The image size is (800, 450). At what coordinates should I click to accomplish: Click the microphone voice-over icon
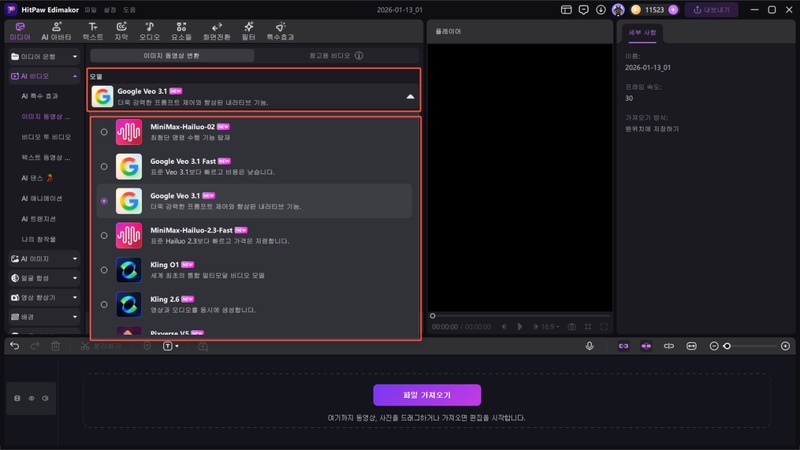point(589,346)
